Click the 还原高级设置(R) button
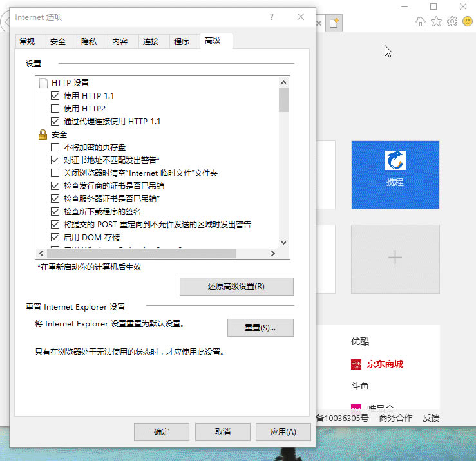The width and height of the screenshot is (476, 461). tap(236, 287)
